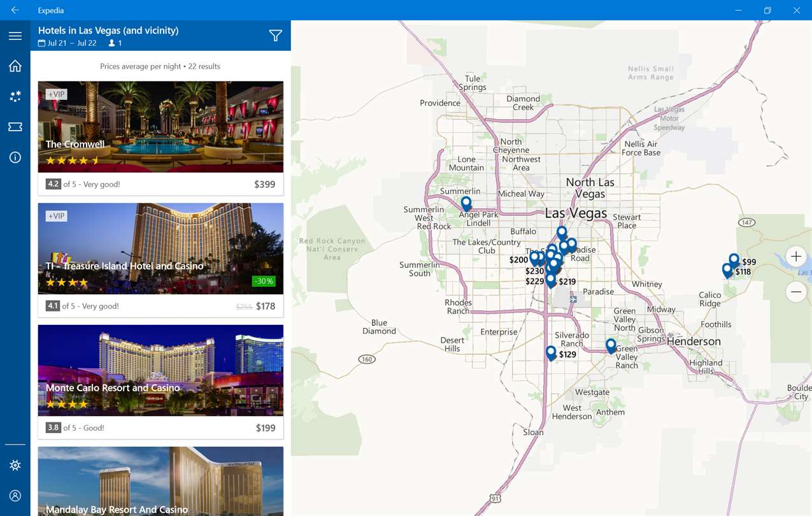The image size is (812, 516).
Task: Click the -30% discount badge
Action: click(x=264, y=281)
